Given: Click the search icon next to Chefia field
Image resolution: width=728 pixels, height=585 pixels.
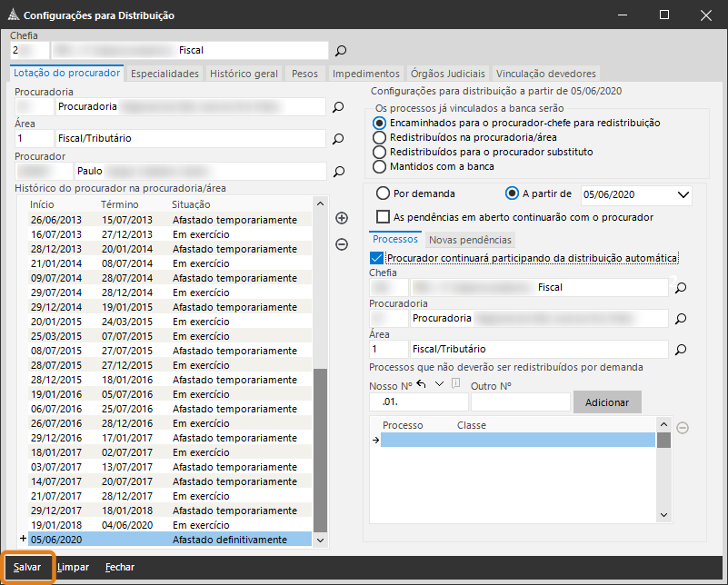Looking at the screenshot, I should [341, 51].
